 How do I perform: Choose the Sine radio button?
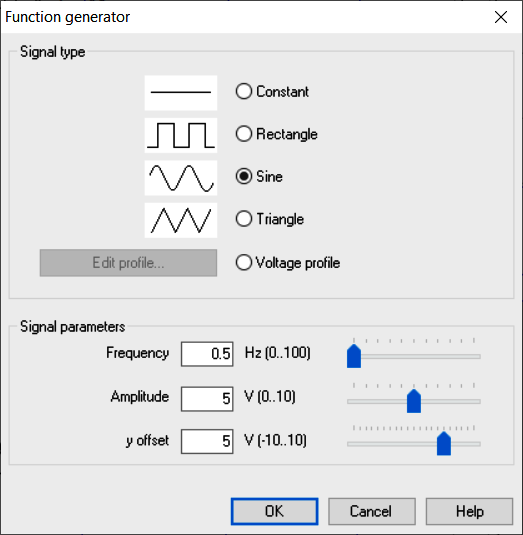[259, 176]
